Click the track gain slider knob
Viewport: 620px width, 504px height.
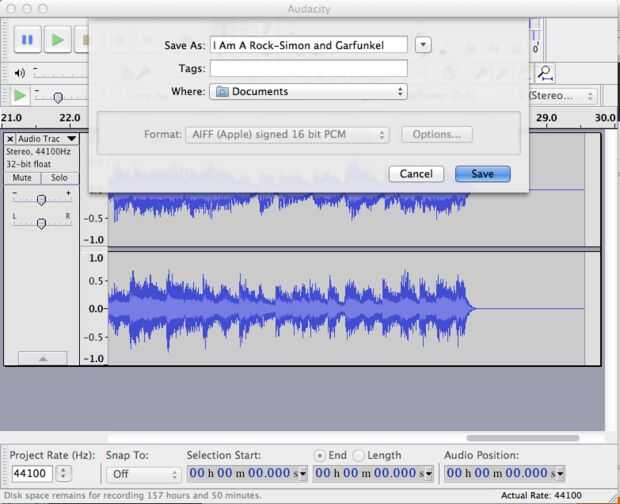pyautogui.click(x=41, y=200)
